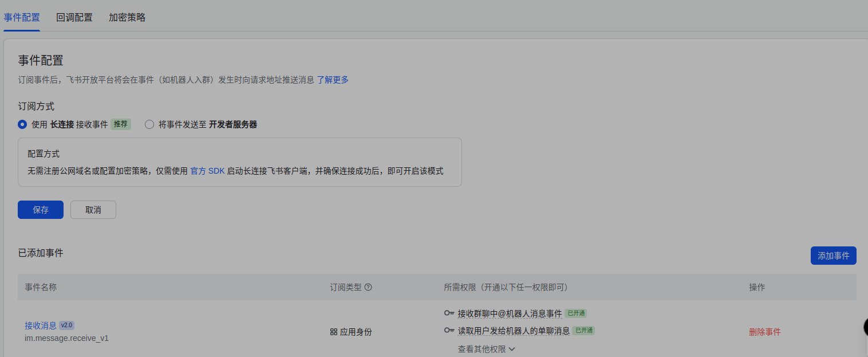
Task: Click the 保存 button
Action: pyautogui.click(x=41, y=210)
